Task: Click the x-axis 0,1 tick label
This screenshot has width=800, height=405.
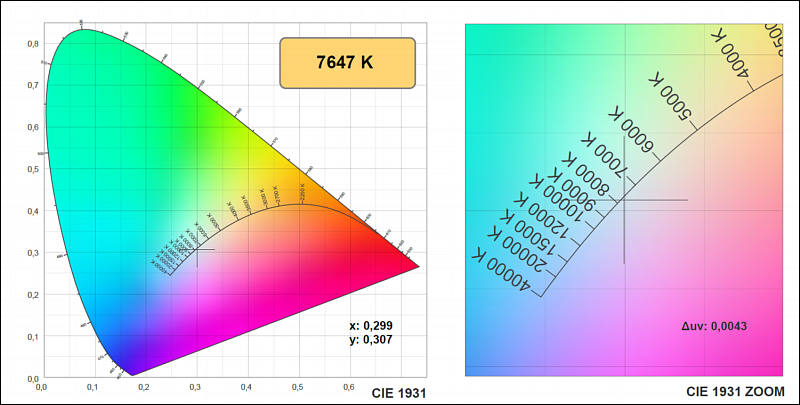Action: point(92,388)
